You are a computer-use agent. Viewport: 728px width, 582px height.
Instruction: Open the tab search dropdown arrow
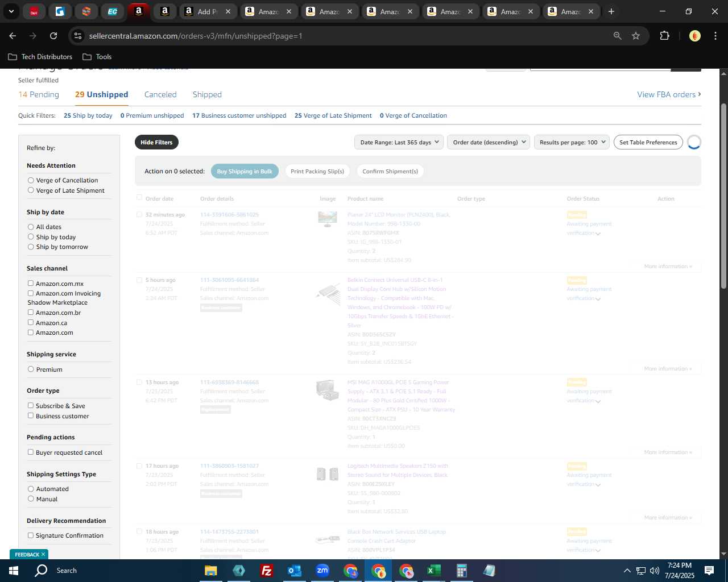11,11
